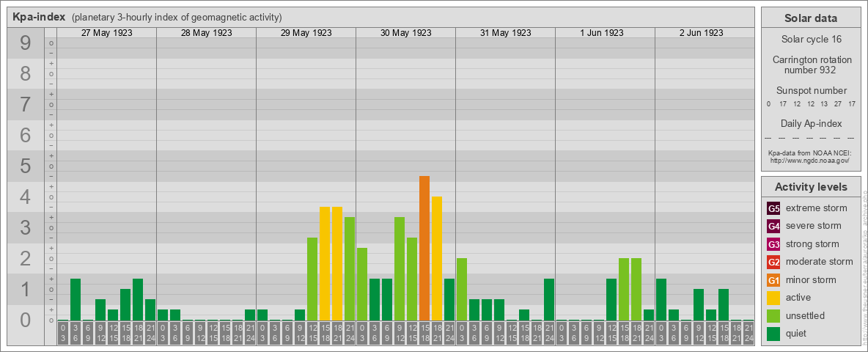
Task: Click the 12–15 time slot under 28 May
Action: 213,333
